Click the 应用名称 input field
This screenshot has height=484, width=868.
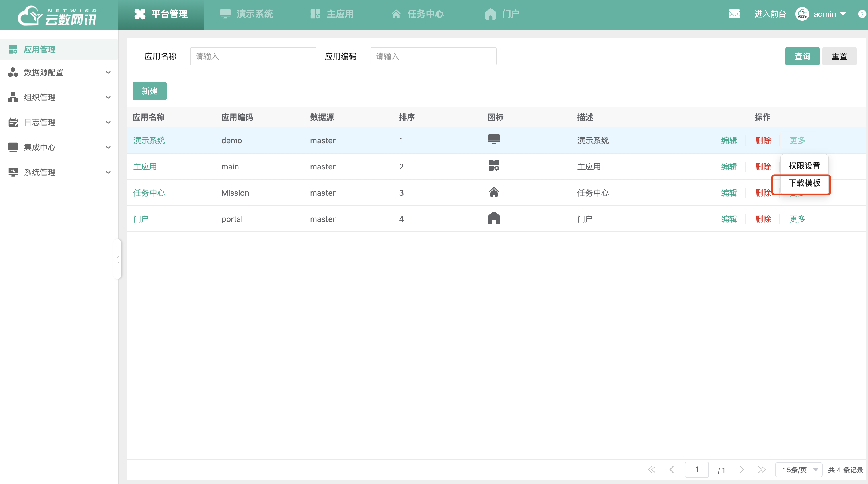coord(253,56)
